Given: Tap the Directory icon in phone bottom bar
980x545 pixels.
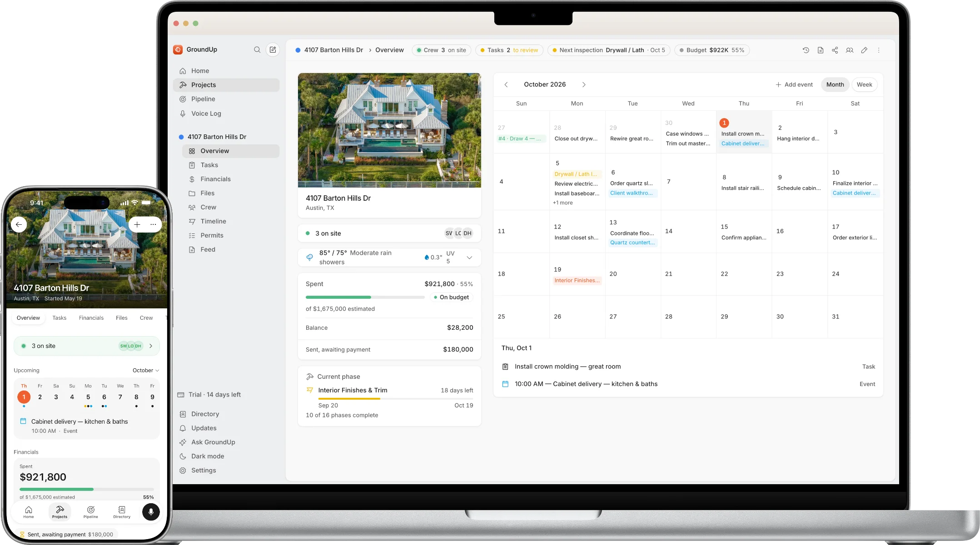Looking at the screenshot, I should (122, 512).
